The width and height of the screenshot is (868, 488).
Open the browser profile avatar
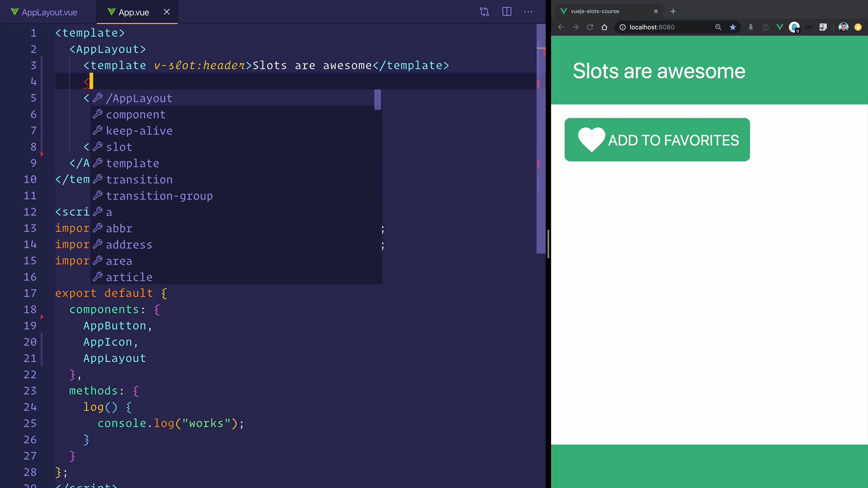pyautogui.click(x=844, y=27)
